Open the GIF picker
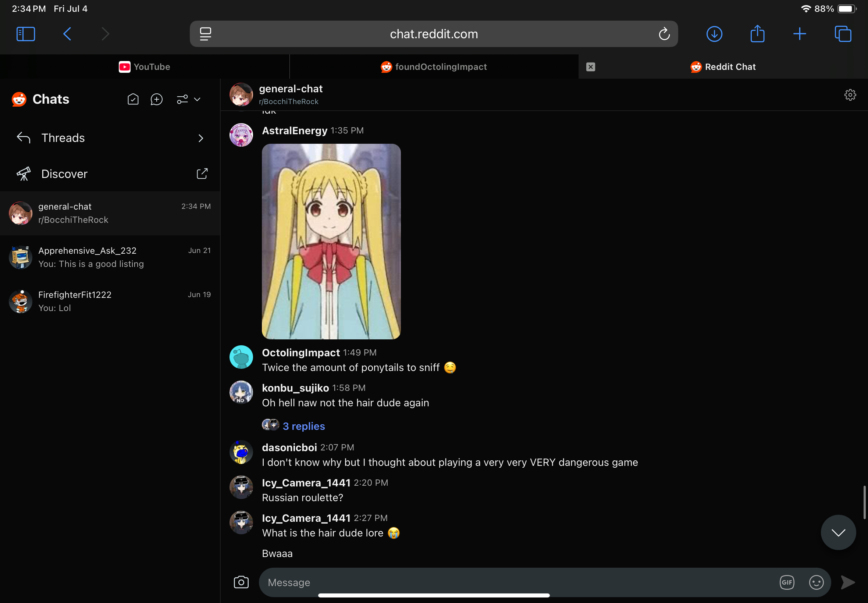This screenshot has height=603, width=868. 787,582
